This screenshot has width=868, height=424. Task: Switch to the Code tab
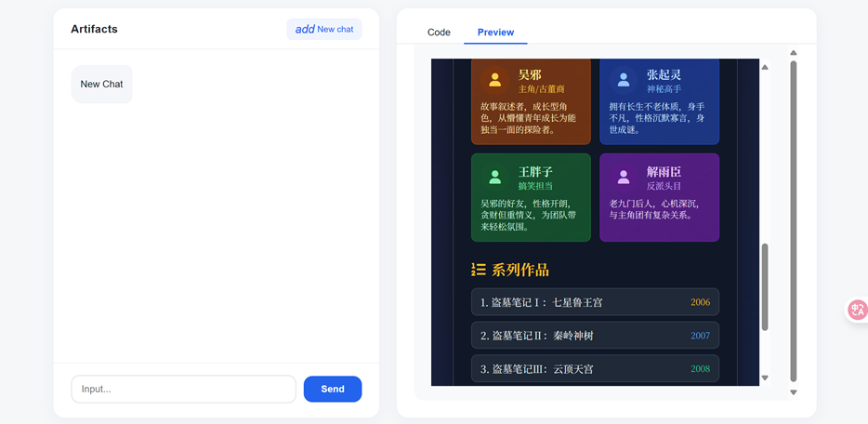click(439, 33)
